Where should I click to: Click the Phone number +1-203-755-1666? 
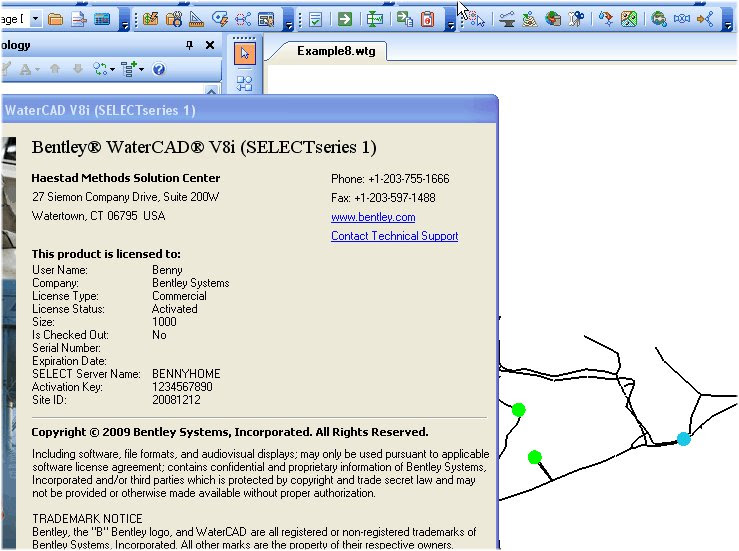(409, 179)
